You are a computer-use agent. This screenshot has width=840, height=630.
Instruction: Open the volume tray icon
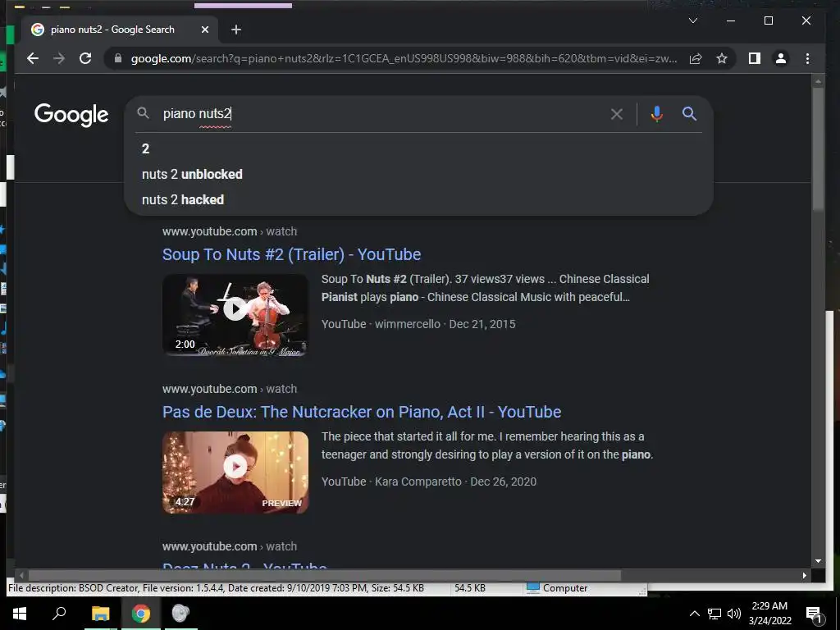pos(734,614)
